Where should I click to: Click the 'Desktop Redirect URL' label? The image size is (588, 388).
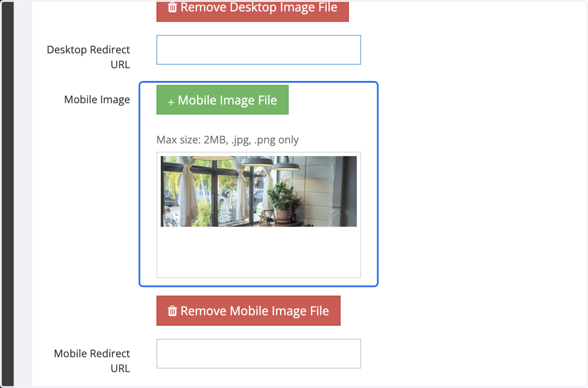(89, 57)
